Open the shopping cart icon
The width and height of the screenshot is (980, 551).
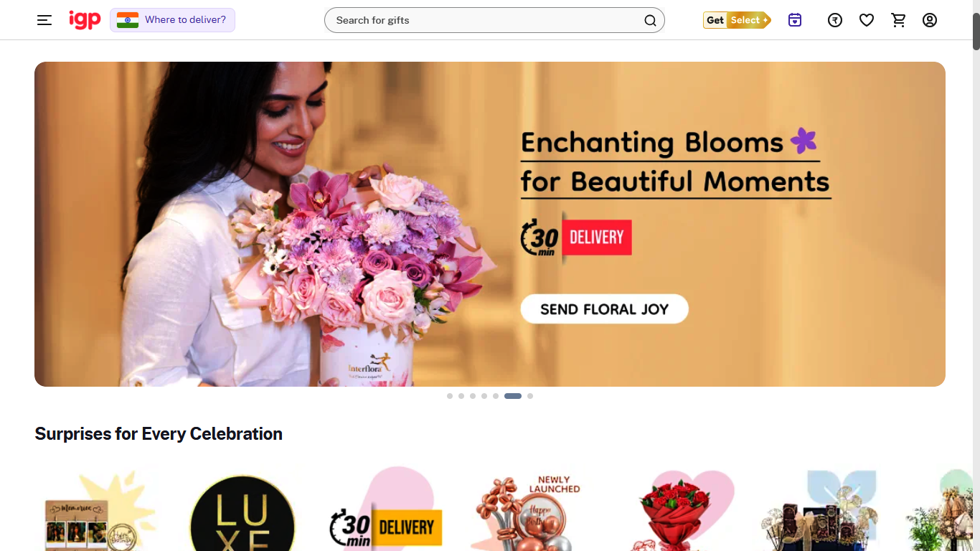coord(898,20)
